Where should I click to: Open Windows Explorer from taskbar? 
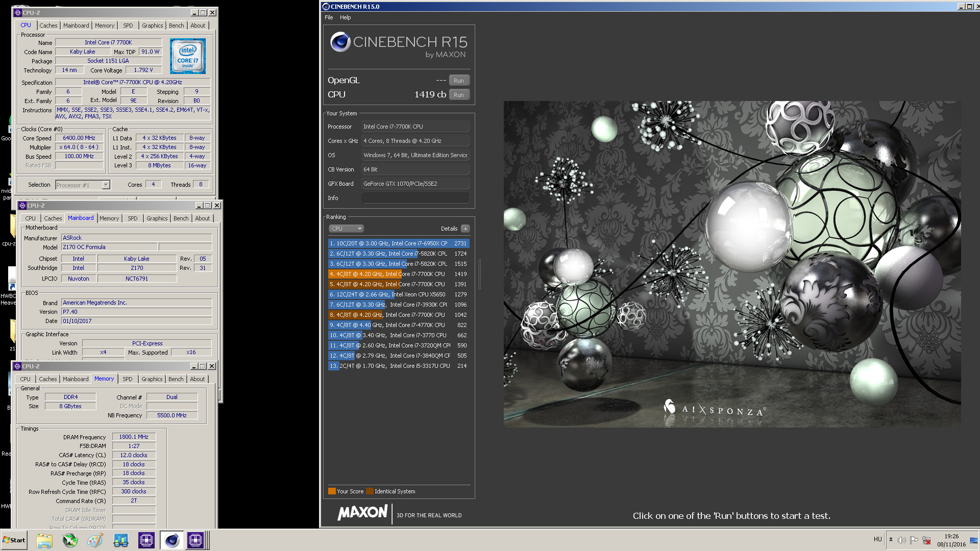tap(44, 540)
